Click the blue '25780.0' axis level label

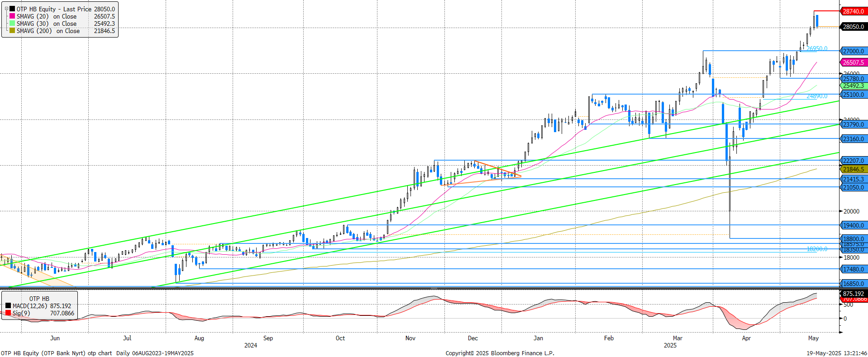tap(854, 79)
